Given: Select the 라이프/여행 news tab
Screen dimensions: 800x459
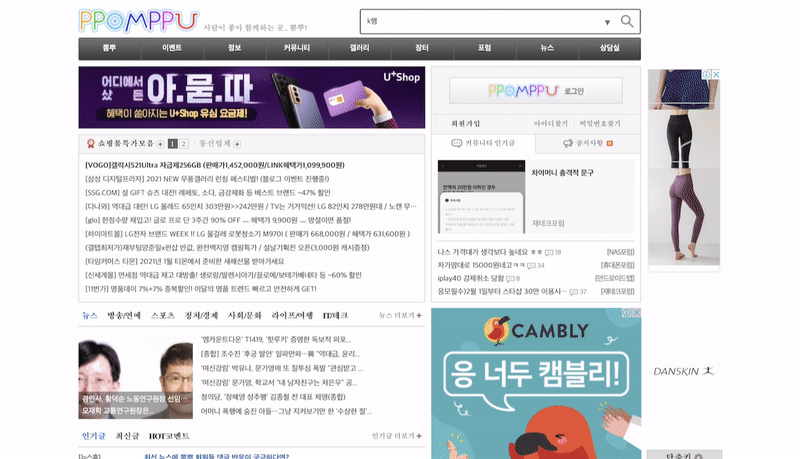Looking at the screenshot, I should point(292,316).
